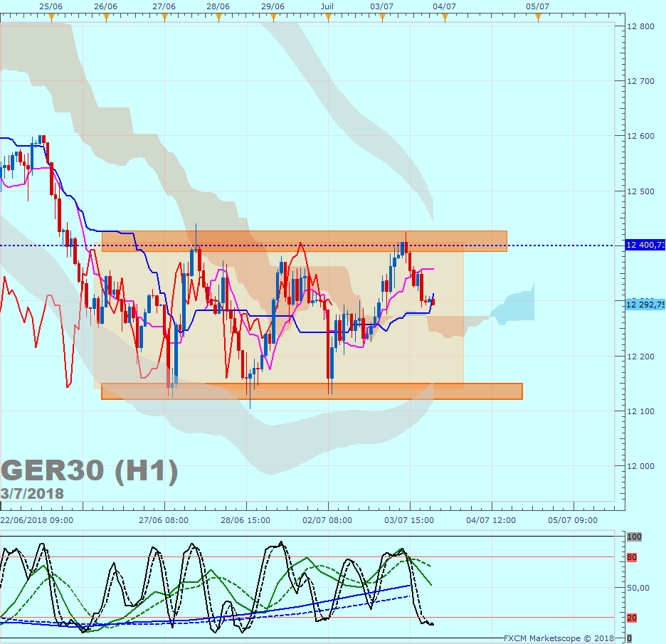Click the orange marker under 04/07
This screenshot has width=666, height=644.
[445, 17]
